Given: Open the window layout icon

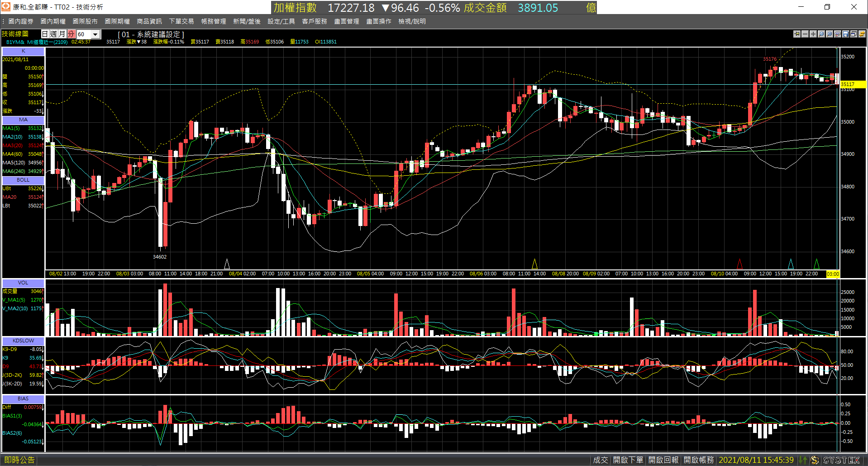Looking at the screenshot, I should tap(854, 34).
